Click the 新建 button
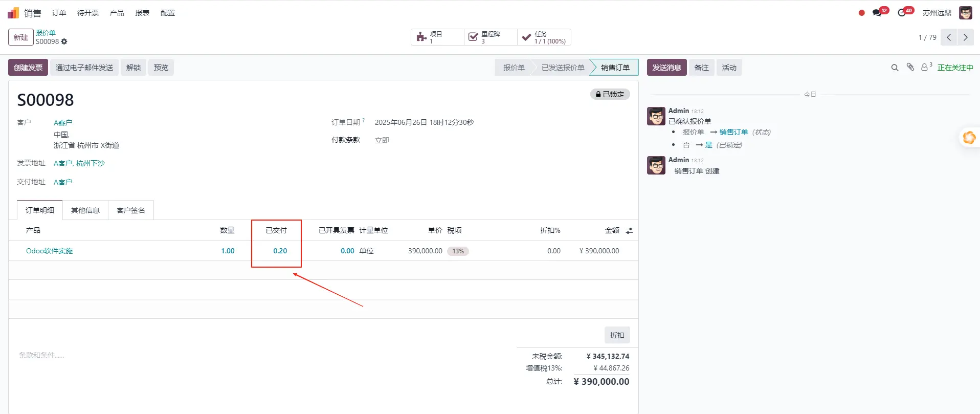Screen dimensions: 980x414 pos(21,37)
